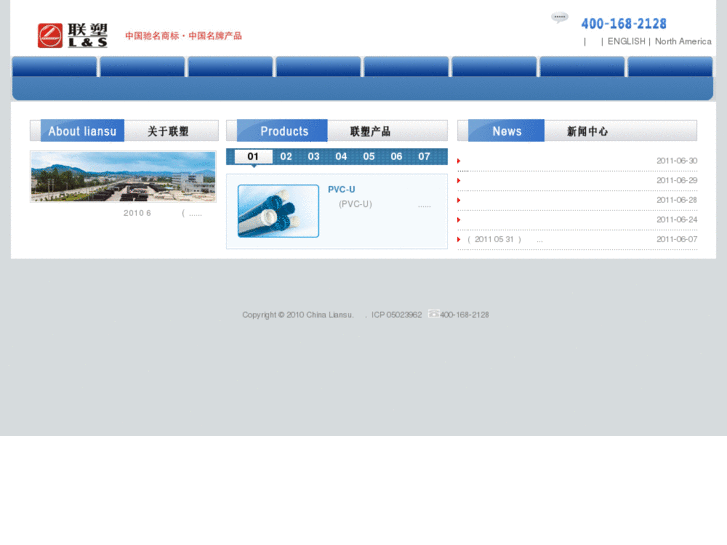This screenshot has width=727, height=545.
Task: Click the news date 2011-06-29
Action: tap(677, 180)
